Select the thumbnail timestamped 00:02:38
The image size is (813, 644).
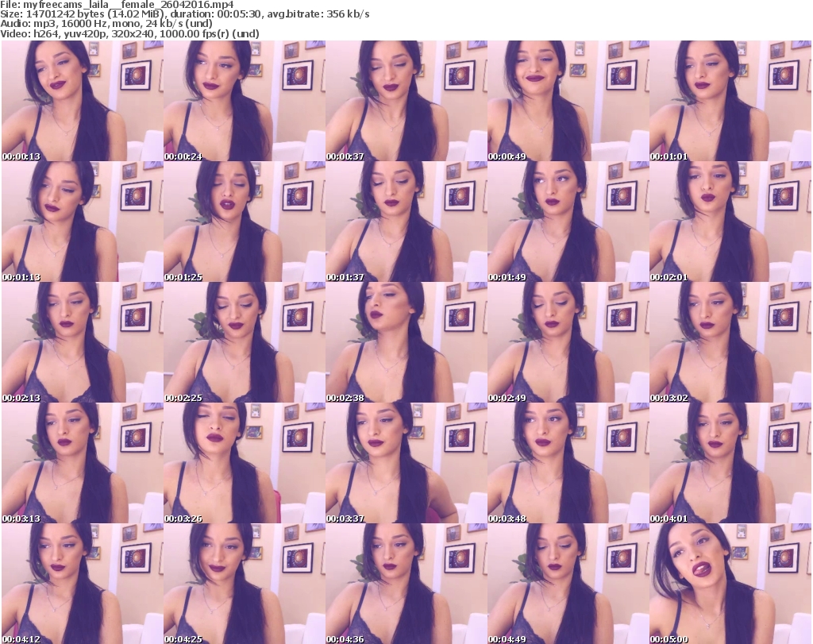click(406, 342)
